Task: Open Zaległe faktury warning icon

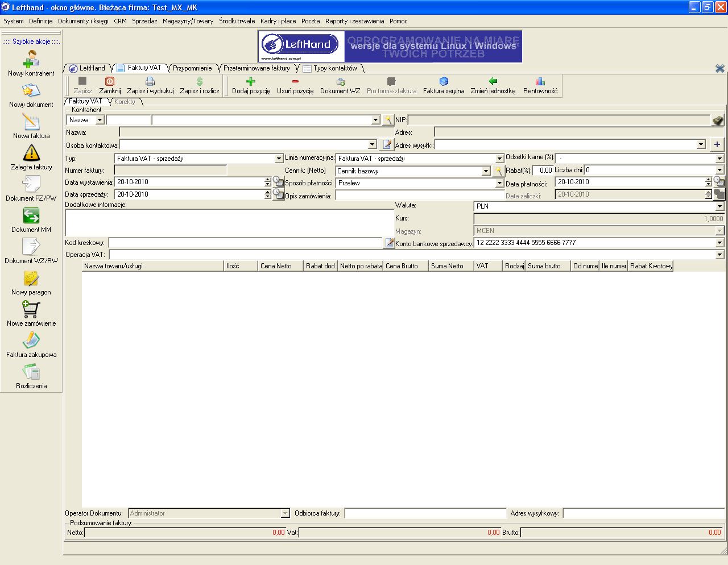Action: click(31, 152)
